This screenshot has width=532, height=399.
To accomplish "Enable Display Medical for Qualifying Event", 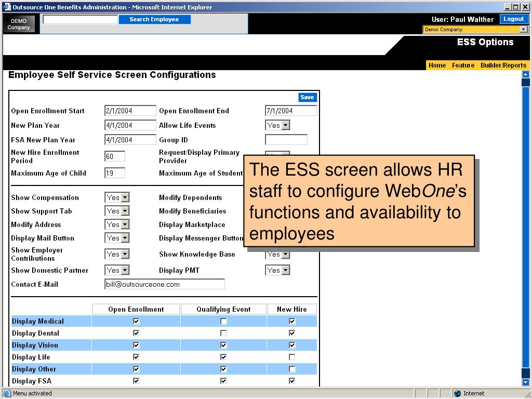I will coord(223,322).
